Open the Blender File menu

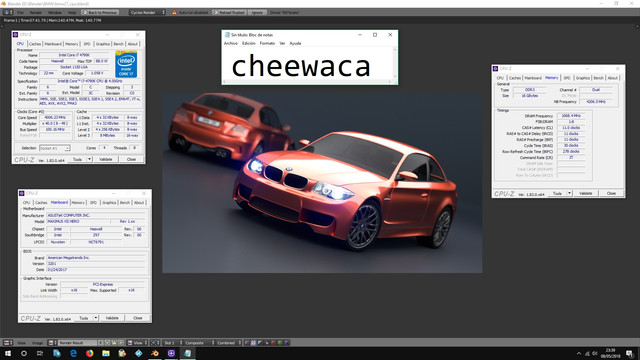tap(20, 13)
